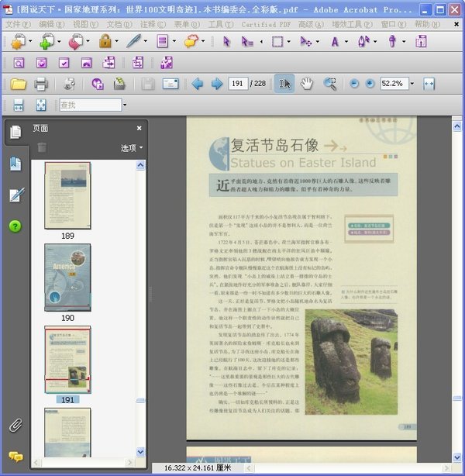Screen dimensions: 465x476
Task: Select page 189 thumbnail
Action: (67, 195)
